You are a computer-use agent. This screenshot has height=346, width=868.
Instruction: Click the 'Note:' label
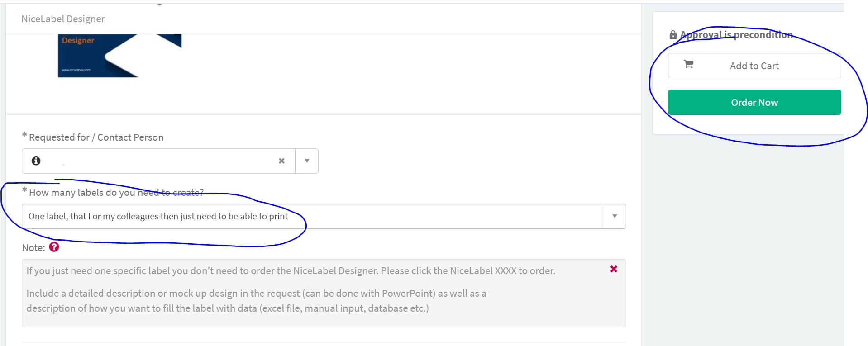tap(33, 248)
